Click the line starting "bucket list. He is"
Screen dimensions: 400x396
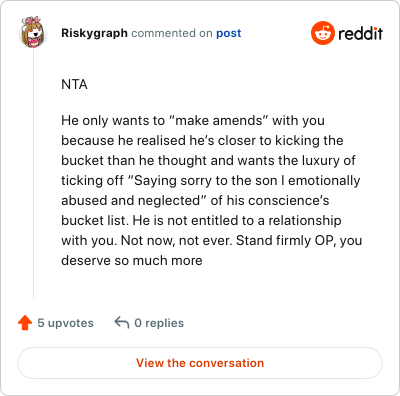201,220
